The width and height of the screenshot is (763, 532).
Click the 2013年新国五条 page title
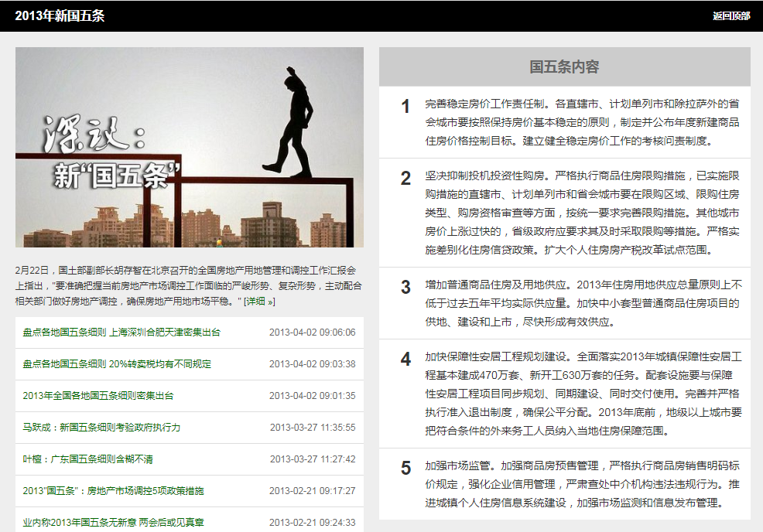click(x=60, y=16)
